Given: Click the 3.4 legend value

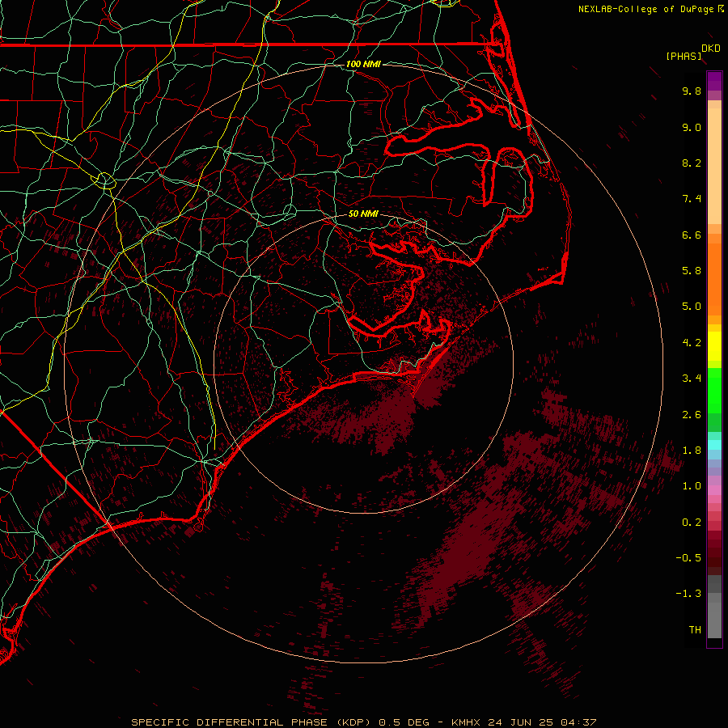Looking at the screenshot, I should 692,379.
